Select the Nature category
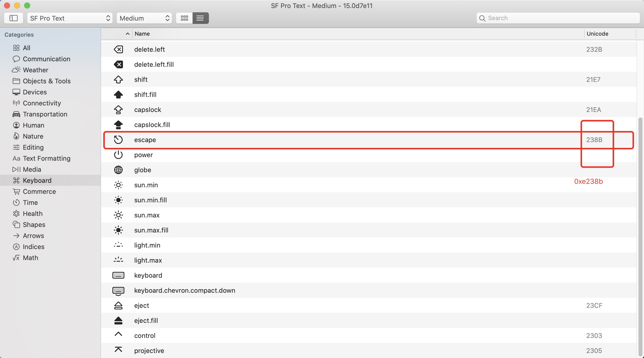Image resolution: width=644 pixels, height=358 pixels. point(33,136)
